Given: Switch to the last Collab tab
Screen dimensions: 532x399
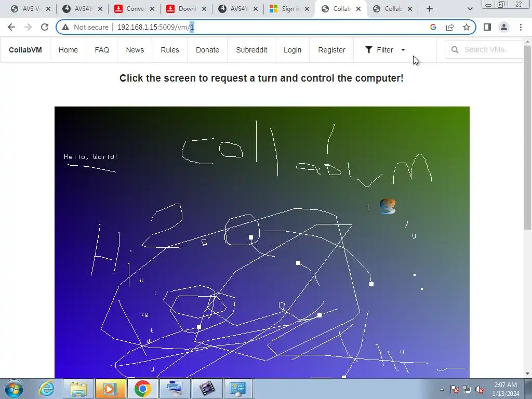Looking at the screenshot, I should [392, 9].
